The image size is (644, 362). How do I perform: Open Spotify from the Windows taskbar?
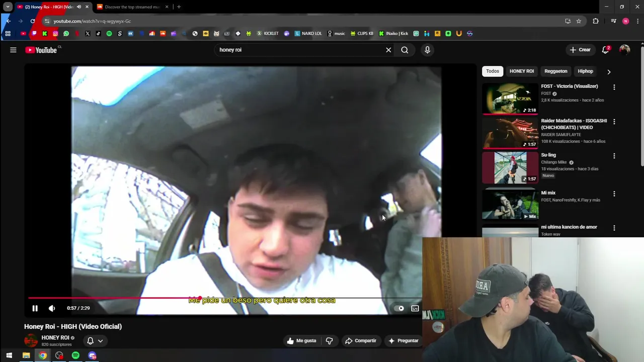[75, 355]
